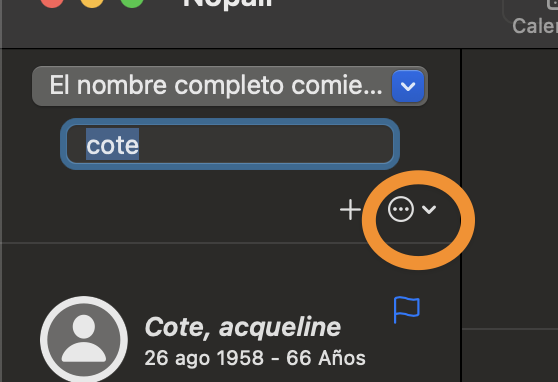Close the Nopali window with red button
Screen dimensions: 558x382
coord(52,3)
